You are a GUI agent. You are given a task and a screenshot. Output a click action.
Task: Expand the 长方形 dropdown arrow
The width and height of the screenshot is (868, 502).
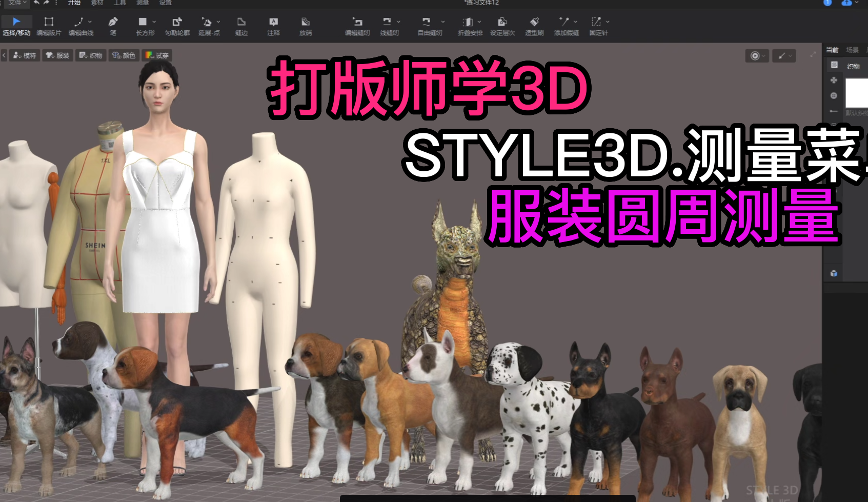[154, 22]
